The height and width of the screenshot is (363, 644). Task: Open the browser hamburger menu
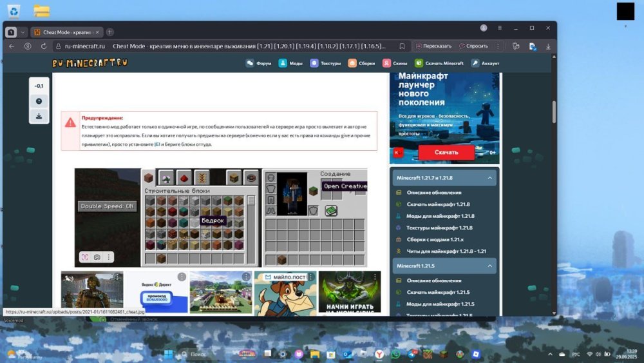click(x=500, y=28)
